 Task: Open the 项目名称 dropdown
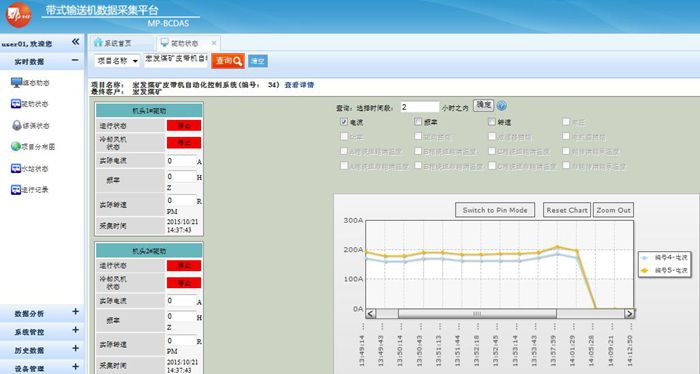tap(117, 61)
